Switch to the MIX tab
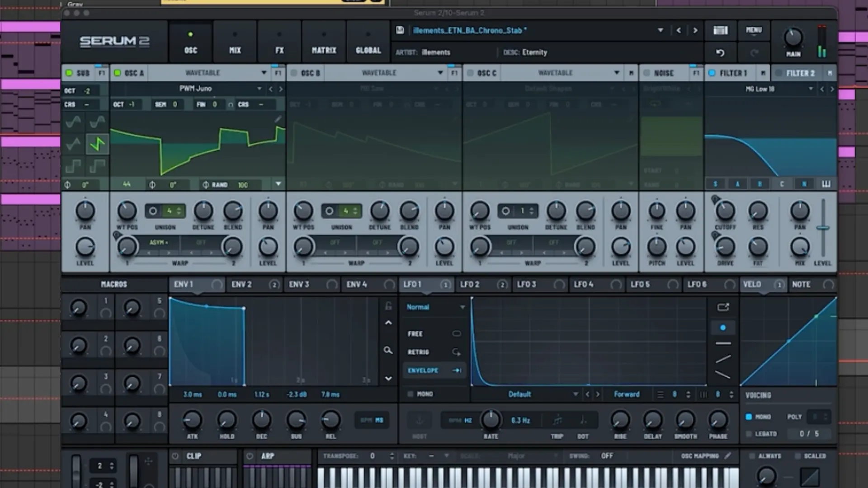This screenshot has width=868, height=488. click(235, 42)
